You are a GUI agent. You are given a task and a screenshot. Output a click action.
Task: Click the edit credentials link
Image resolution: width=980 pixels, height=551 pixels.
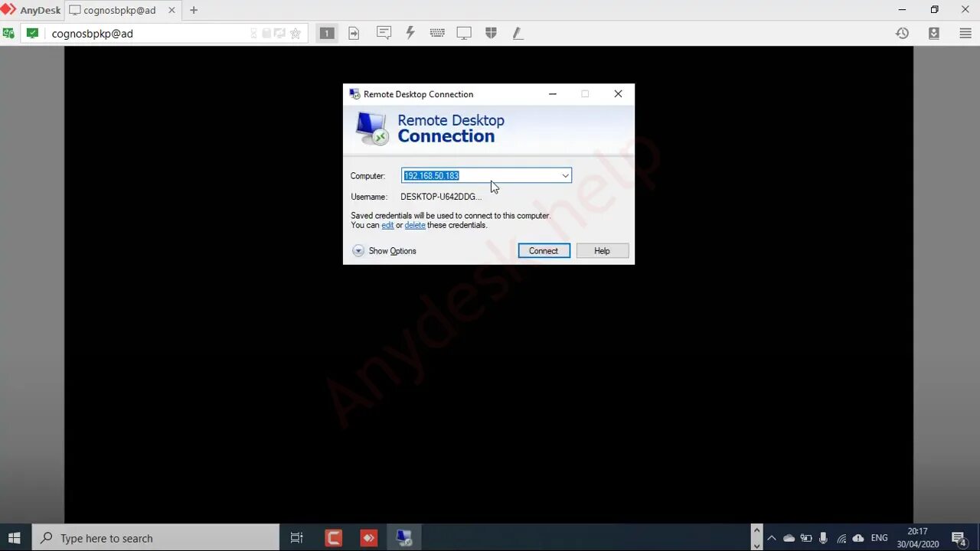tap(387, 225)
